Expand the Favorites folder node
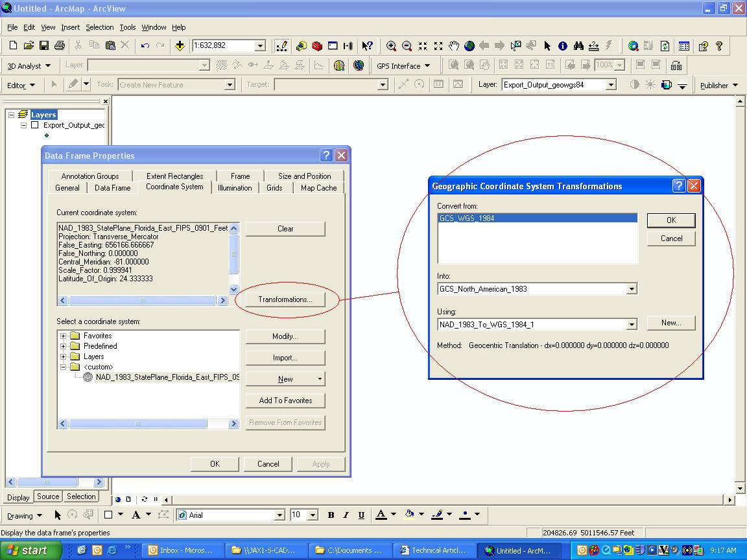 pyautogui.click(x=63, y=336)
